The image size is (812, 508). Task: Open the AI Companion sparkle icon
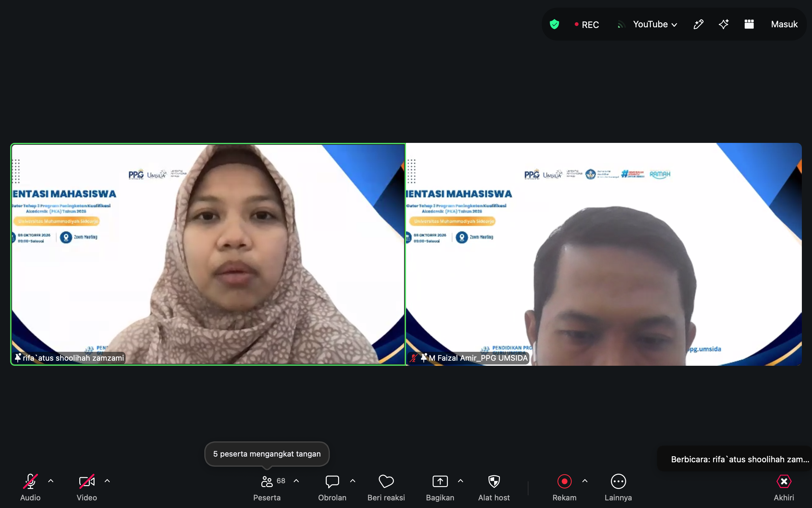pyautogui.click(x=724, y=24)
